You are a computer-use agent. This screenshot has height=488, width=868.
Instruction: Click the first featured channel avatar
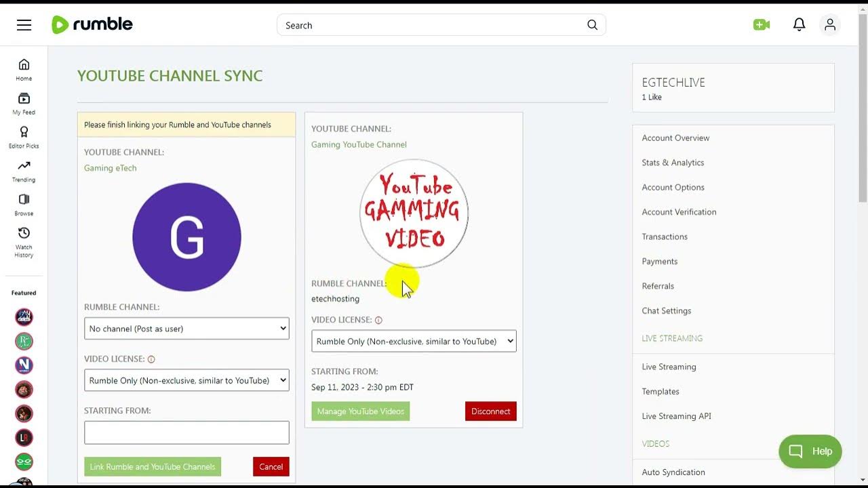24,317
